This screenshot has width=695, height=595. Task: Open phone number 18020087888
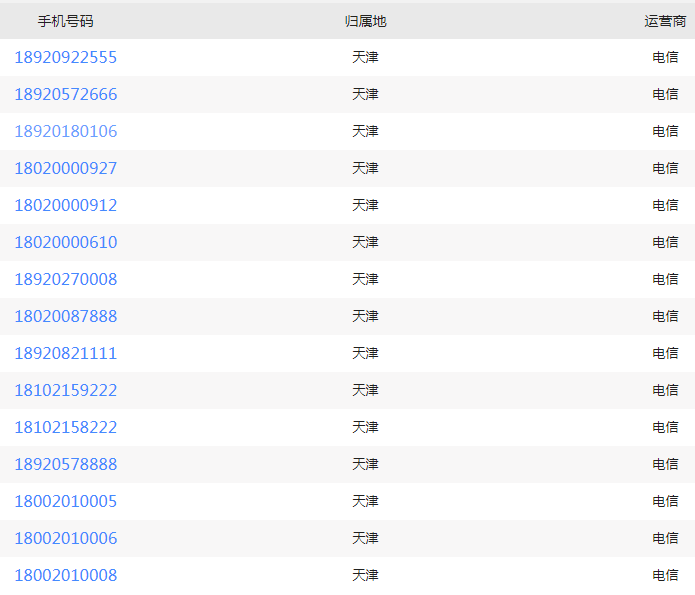(x=66, y=317)
